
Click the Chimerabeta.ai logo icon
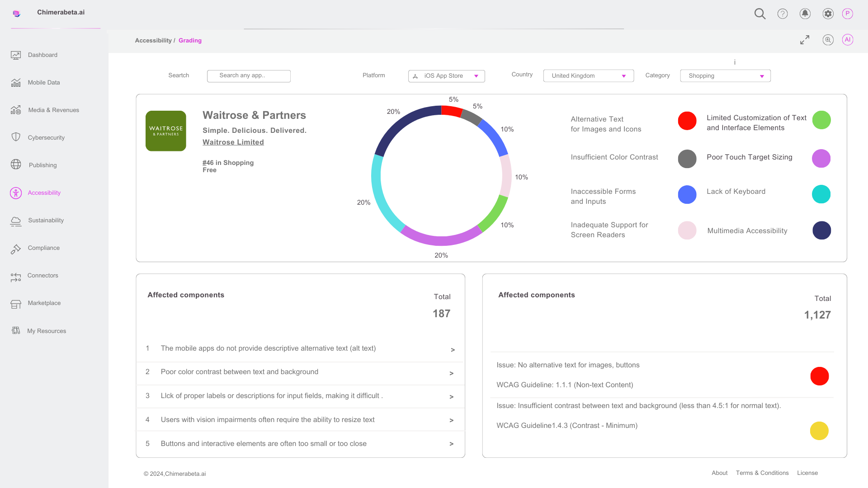click(17, 14)
